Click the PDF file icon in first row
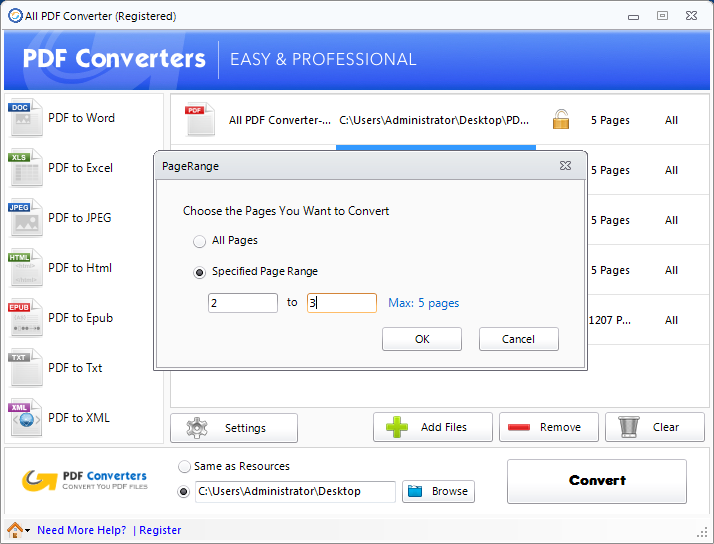714x544 pixels. (x=200, y=119)
